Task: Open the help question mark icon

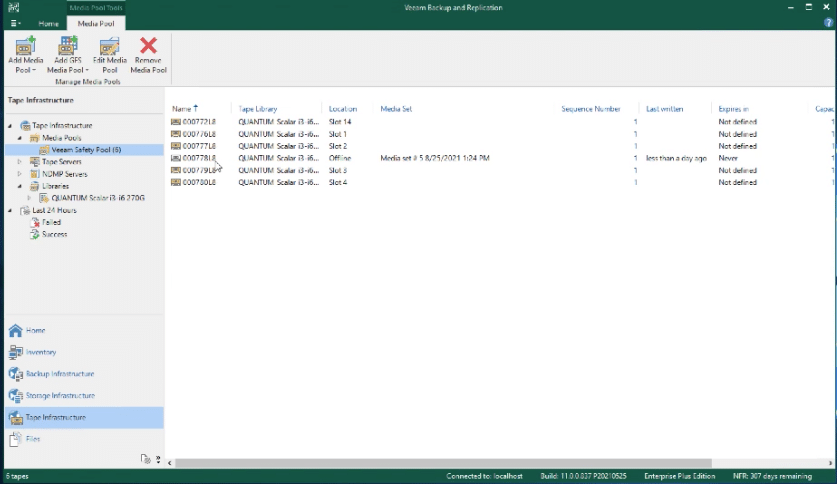Action: (x=828, y=23)
